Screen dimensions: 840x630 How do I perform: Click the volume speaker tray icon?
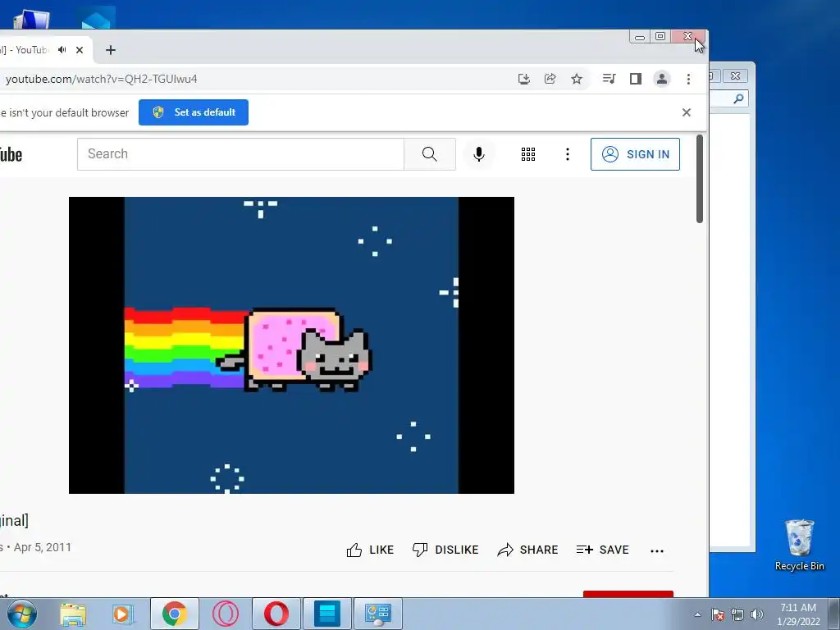coord(757,614)
